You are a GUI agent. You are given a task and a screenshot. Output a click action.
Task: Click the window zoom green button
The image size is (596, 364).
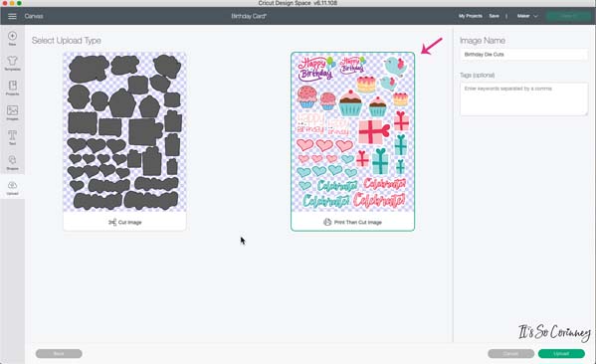(x=19, y=3)
